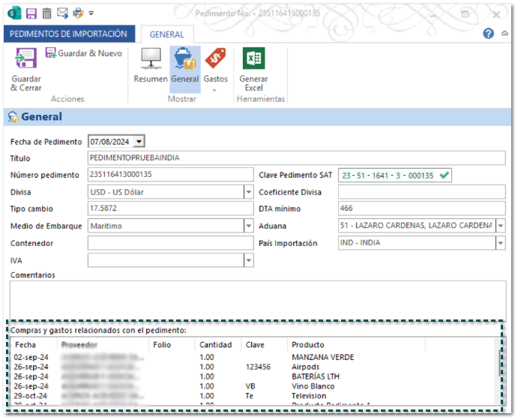Click into the Comentarios text area
518x420 pixels.
pos(258,300)
